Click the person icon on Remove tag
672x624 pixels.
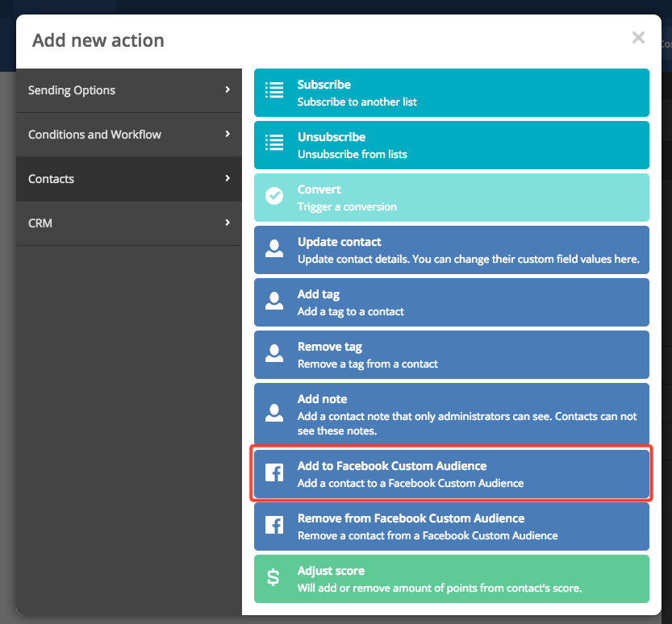click(274, 354)
